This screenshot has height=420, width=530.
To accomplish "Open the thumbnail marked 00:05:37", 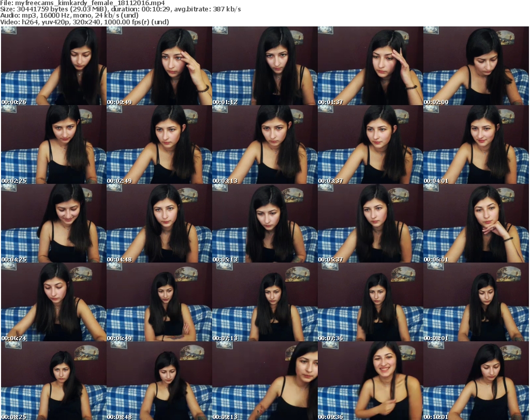I will [x=371, y=224].
